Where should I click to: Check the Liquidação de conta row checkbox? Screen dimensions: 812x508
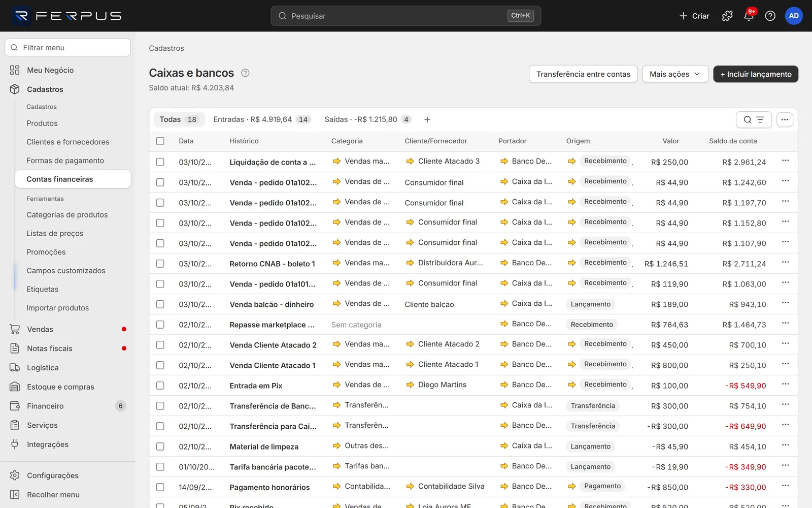coord(160,162)
